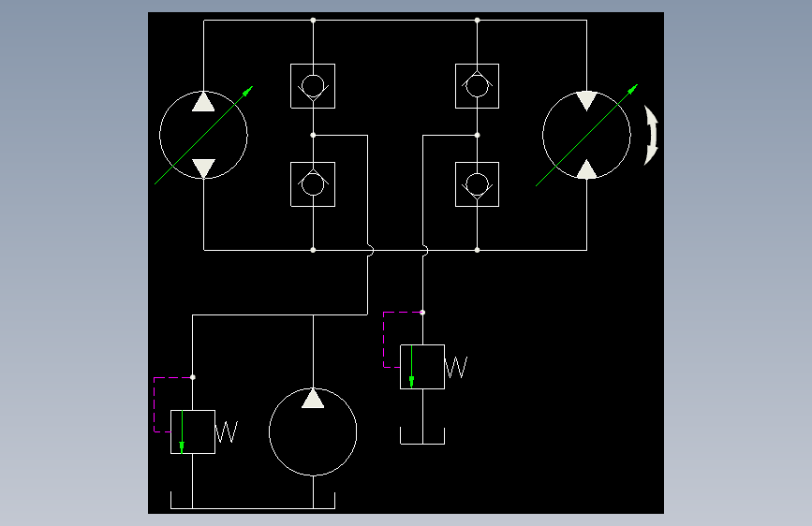Screen dimensions: 812x526
Task: Click the magenta pilot line of left relief valve
Action: 154,404
